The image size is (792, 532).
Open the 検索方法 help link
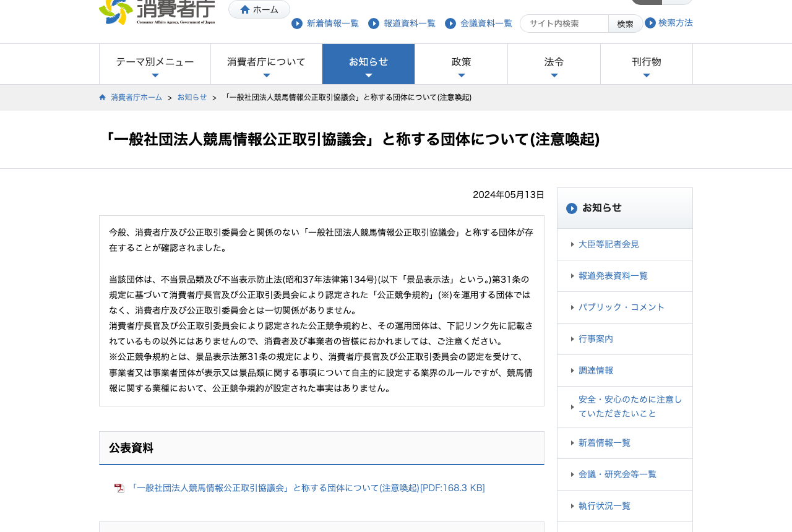[x=676, y=23]
